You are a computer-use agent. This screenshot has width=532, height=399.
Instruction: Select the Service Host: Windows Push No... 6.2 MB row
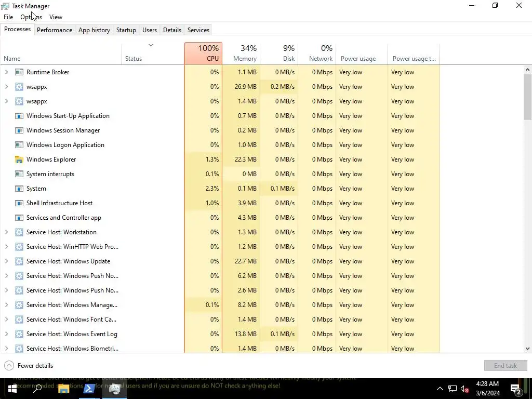220,276
